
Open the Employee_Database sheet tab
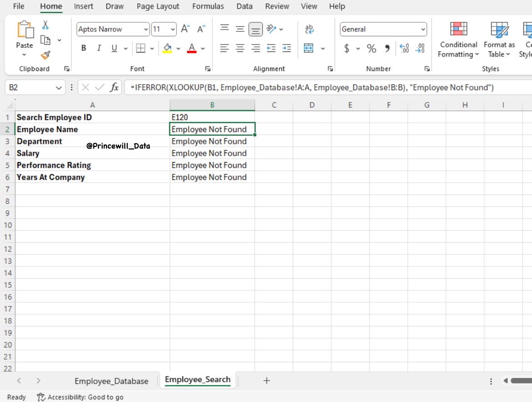(111, 381)
